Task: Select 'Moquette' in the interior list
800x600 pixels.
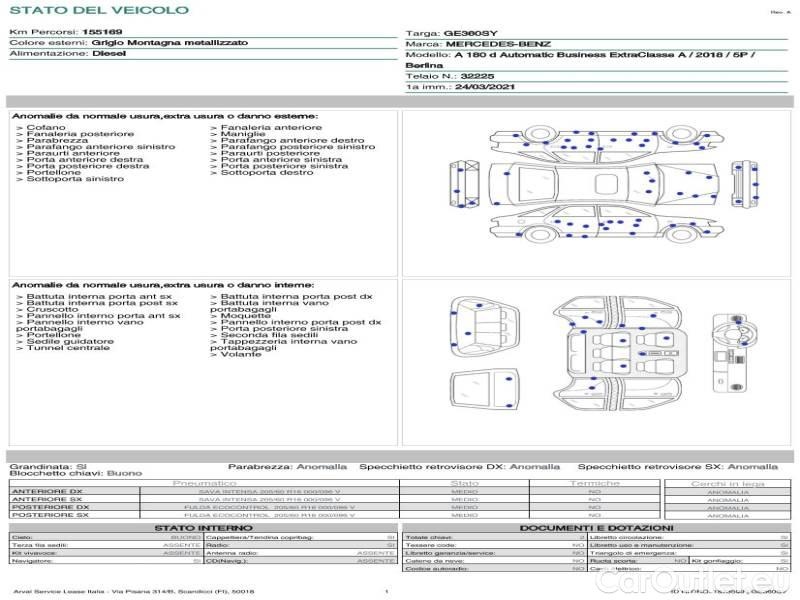Action: 245,316
